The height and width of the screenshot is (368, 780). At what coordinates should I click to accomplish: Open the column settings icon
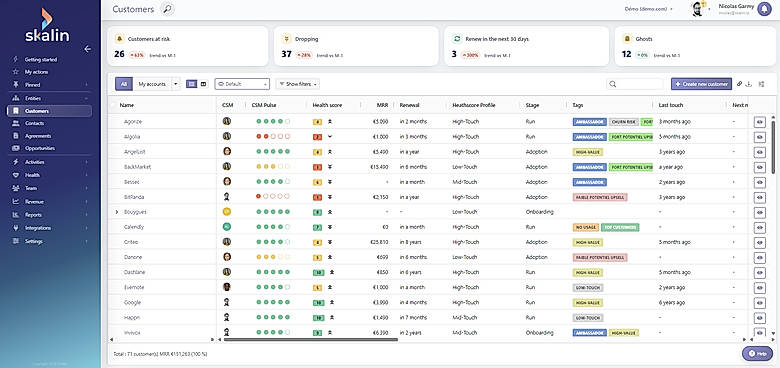761,84
